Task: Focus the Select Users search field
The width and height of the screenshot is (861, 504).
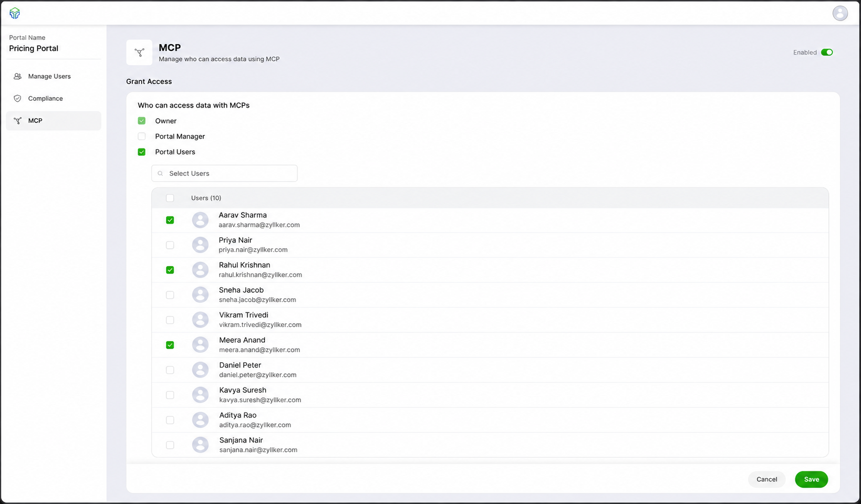Action: pos(224,173)
